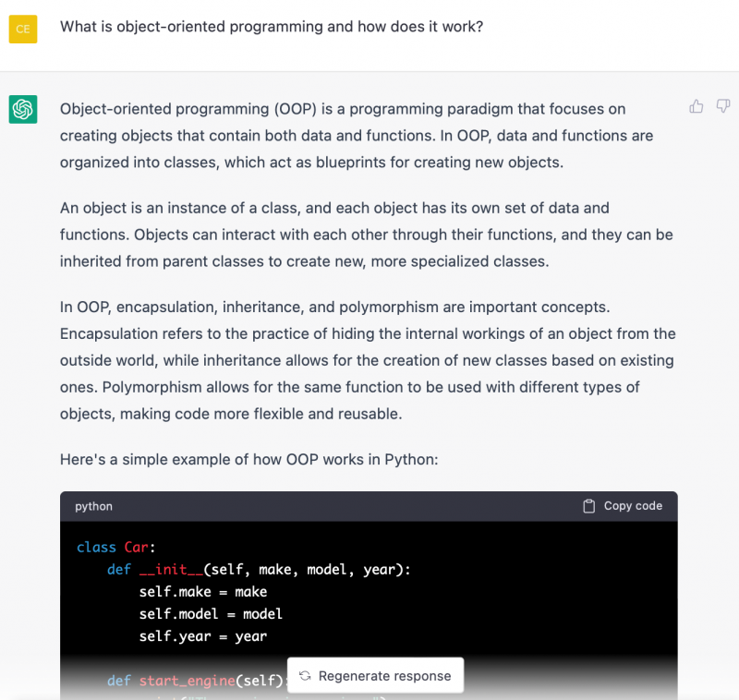The width and height of the screenshot is (739, 700).
Task: Click the circular refresh icon on Regenerate response
Action: [305, 675]
